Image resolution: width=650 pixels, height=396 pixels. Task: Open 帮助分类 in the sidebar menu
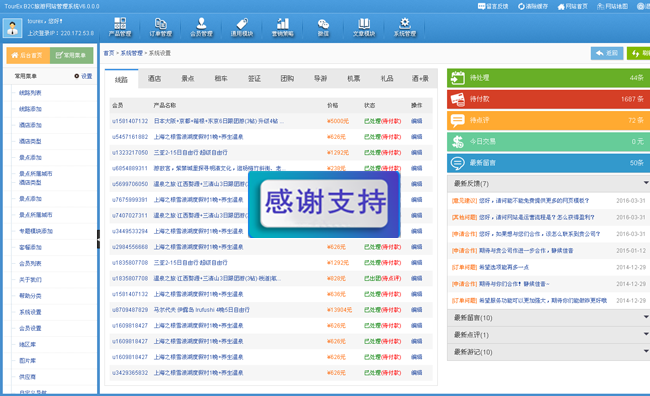click(x=30, y=296)
